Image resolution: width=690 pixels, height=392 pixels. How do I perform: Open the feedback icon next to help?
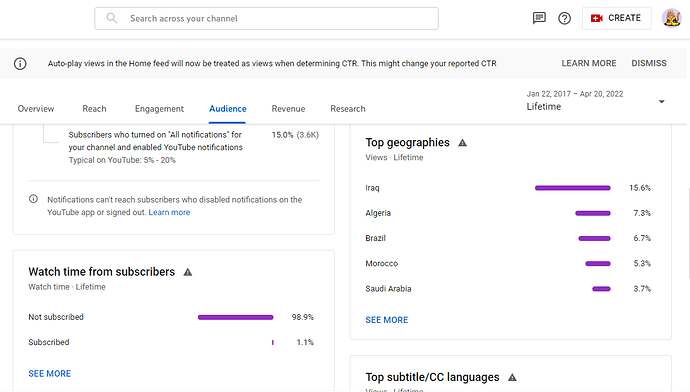[x=539, y=18]
